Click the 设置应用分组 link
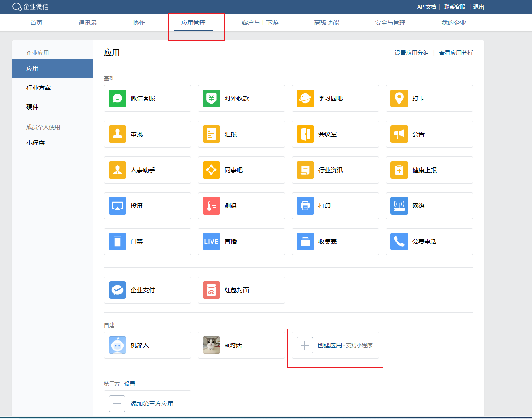Screen dimensions: 532x419 [411, 53]
